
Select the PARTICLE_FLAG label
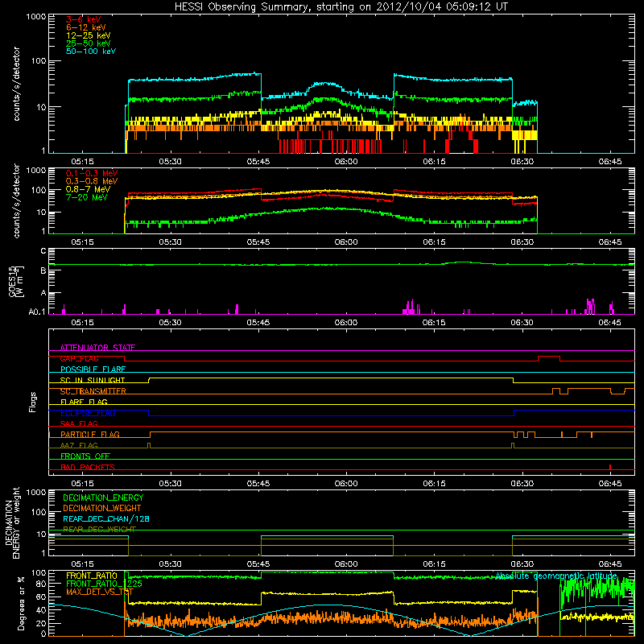tap(90, 435)
